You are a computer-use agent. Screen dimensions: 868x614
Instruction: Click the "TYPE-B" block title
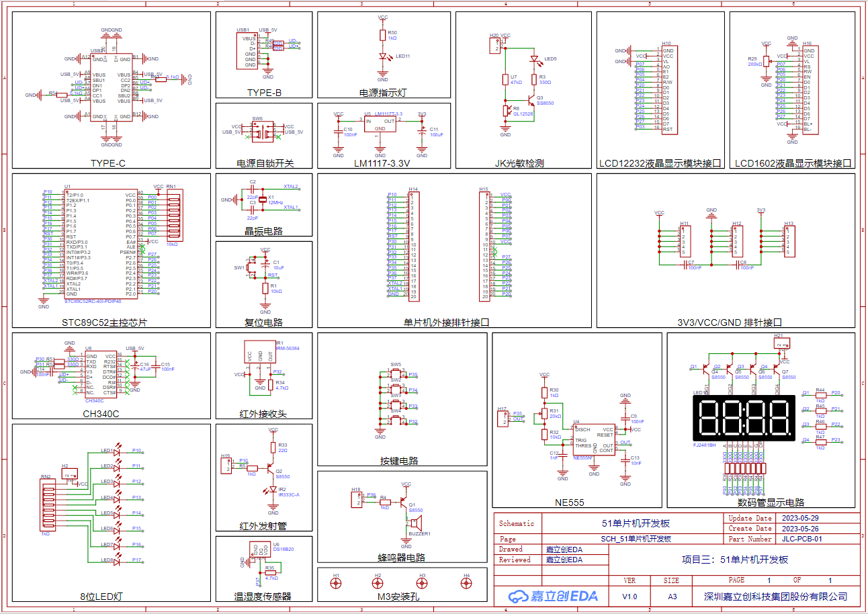pyautogui.click(x=264, y=93)
